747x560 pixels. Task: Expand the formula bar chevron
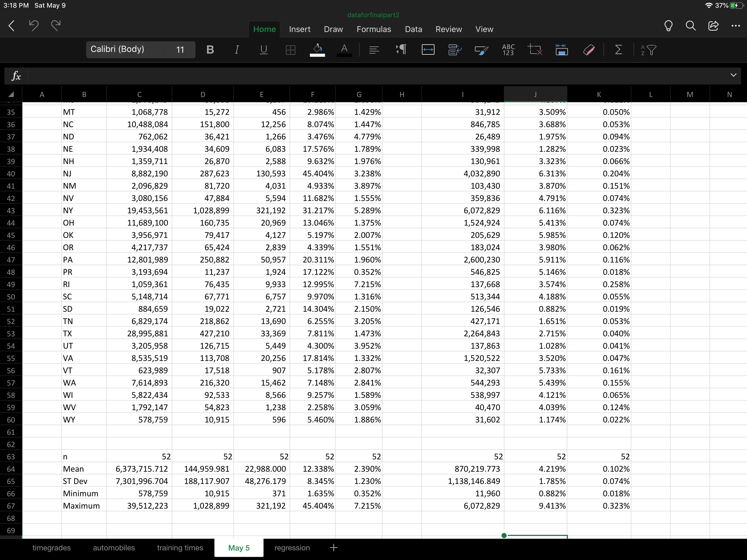point(733,75)
